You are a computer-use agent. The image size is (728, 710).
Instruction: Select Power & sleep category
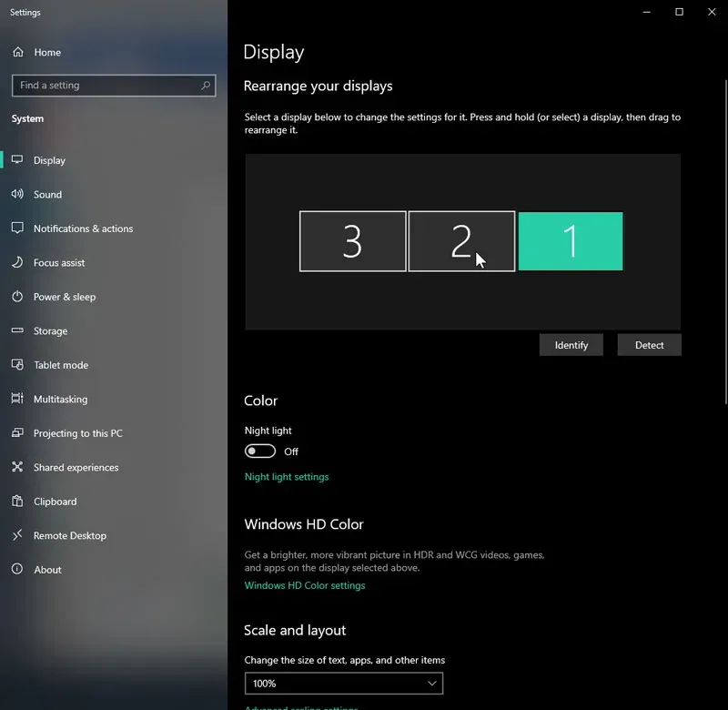click(x=114, y=297)
